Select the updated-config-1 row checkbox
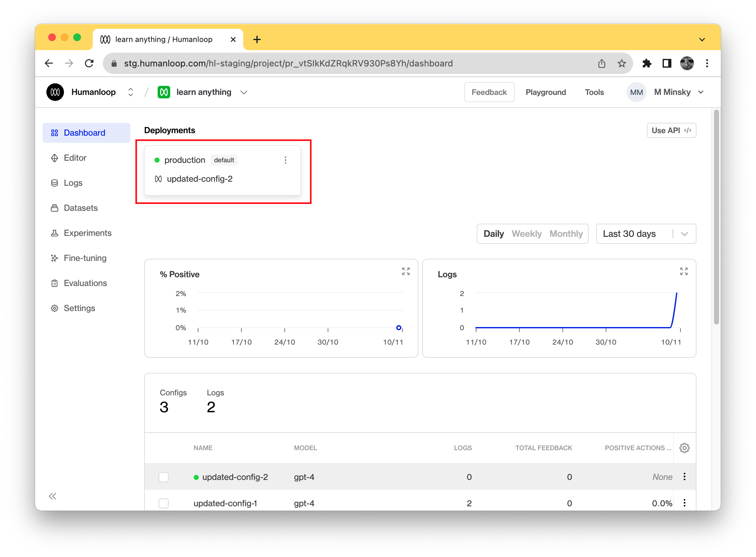756x557 pixels. coord(164,503)
